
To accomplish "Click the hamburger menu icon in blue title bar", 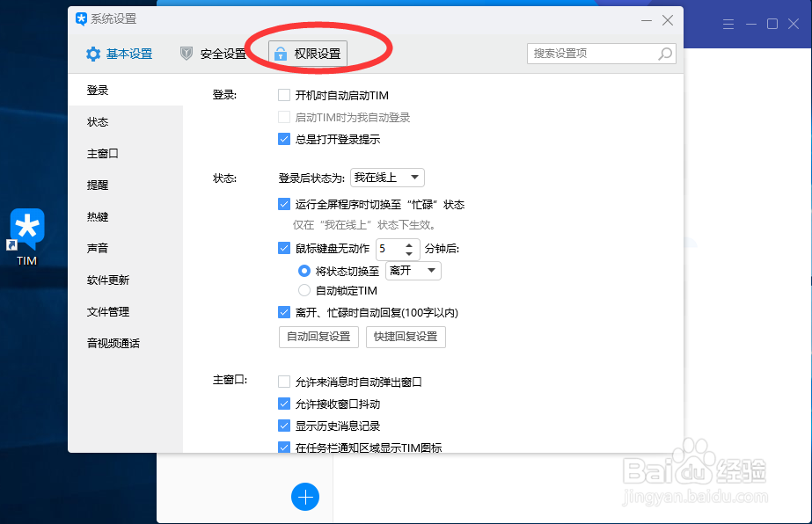I will pyautogui.click(x=728, y=24).
